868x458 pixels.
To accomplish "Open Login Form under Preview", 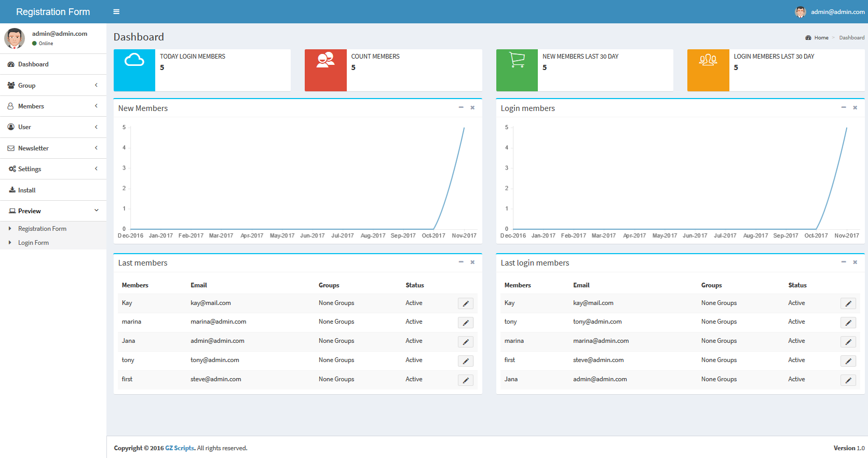I will tap(33, 243).
